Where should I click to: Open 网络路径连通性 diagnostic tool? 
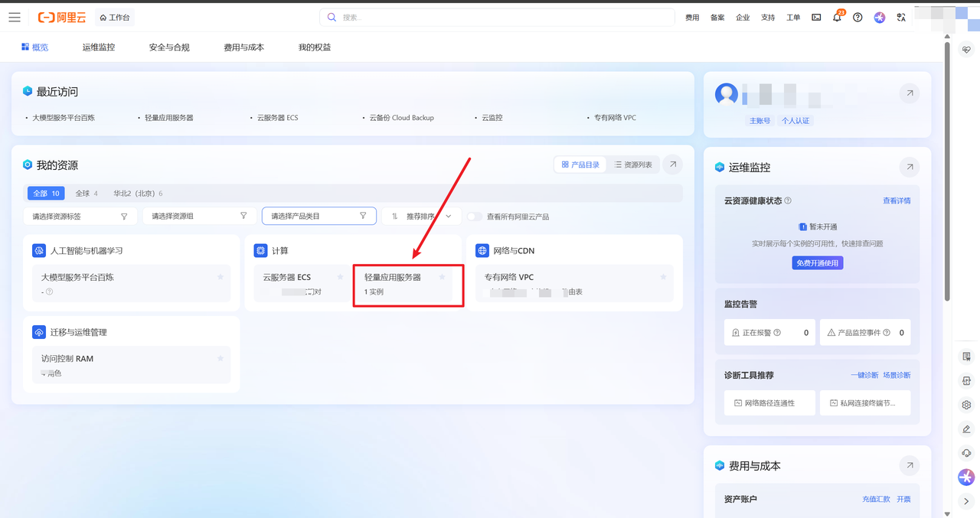[769, 402]
